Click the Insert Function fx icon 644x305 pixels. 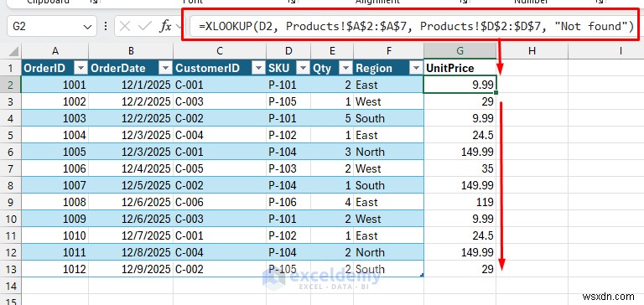pyautogui.click(x=165, y=27)
